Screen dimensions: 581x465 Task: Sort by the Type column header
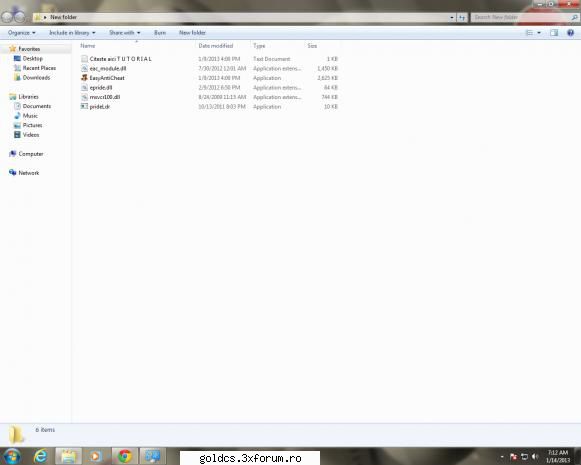pos(259,46)
